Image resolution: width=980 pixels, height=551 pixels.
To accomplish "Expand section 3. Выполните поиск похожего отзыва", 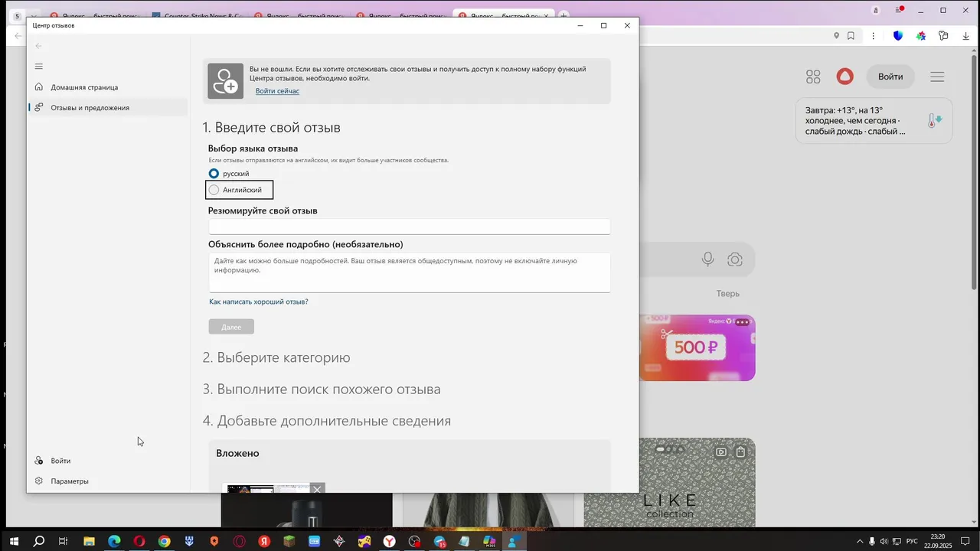I will tap(322, 389).
